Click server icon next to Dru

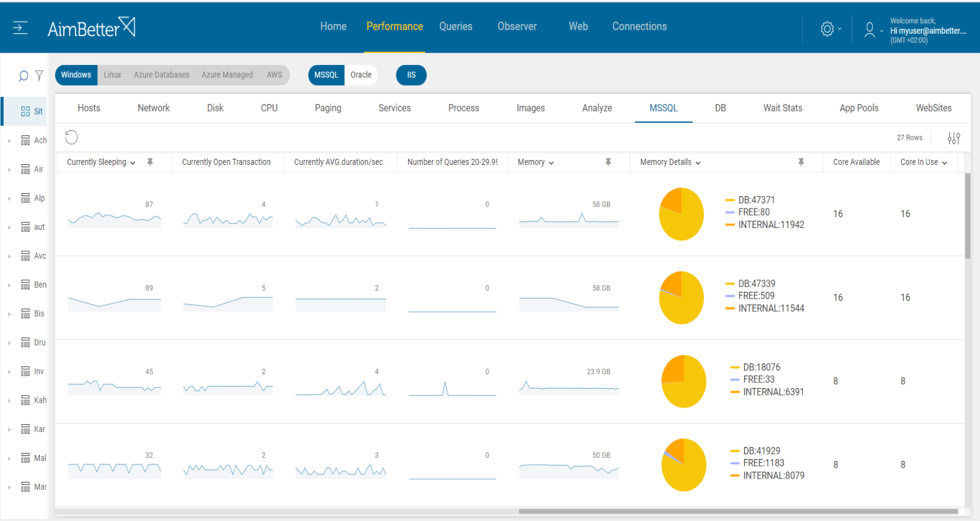point(25,343)
